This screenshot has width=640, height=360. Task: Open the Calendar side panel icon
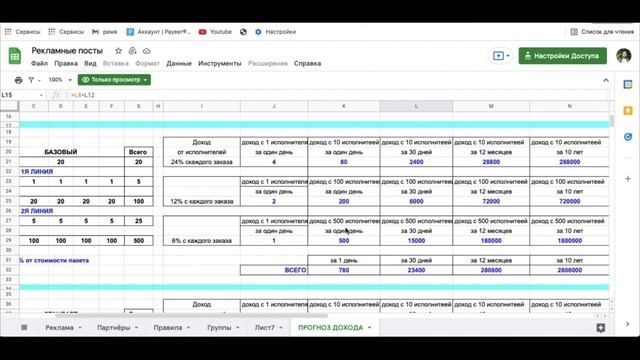(628, 84)
